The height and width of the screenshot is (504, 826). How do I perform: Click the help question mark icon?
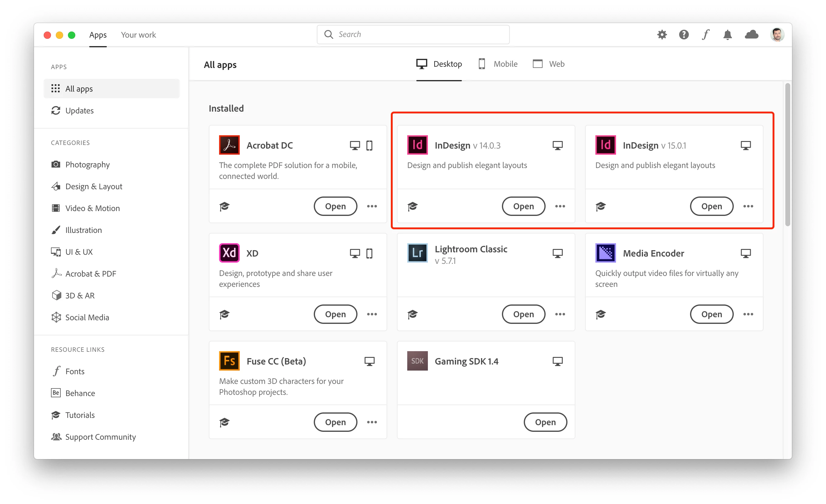(683, 35)
